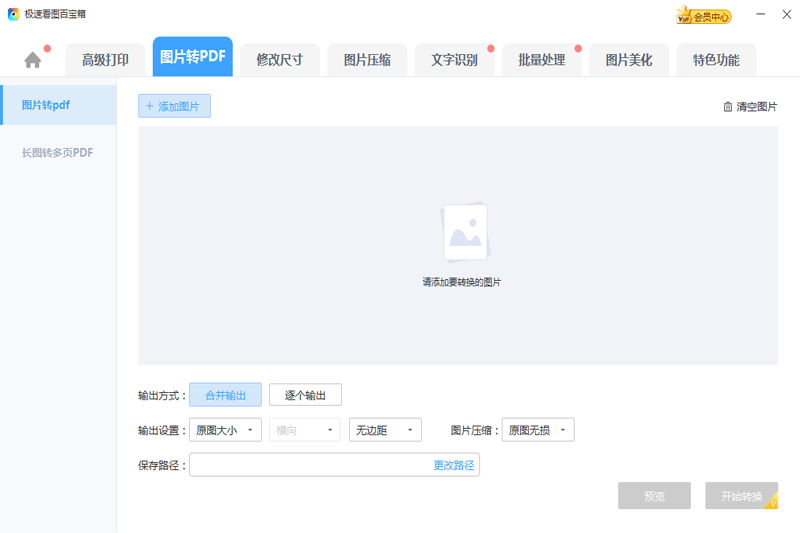This screenshot has width=800, height=533.
Task: Open the 横向 orientation dropdown
Action: click(304, 430)
